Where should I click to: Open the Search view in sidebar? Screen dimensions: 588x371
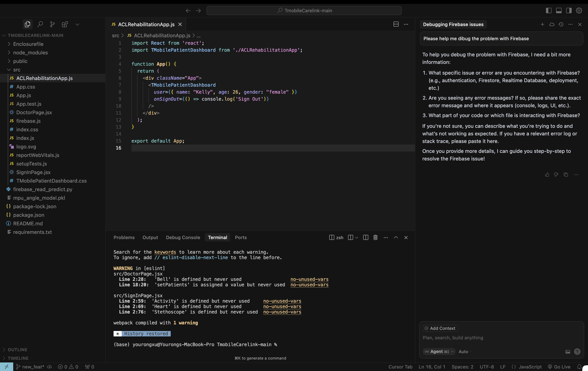(40, 24)
